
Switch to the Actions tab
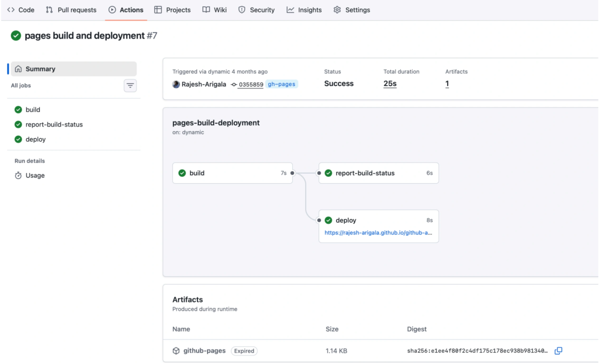[x=126, y=10]
